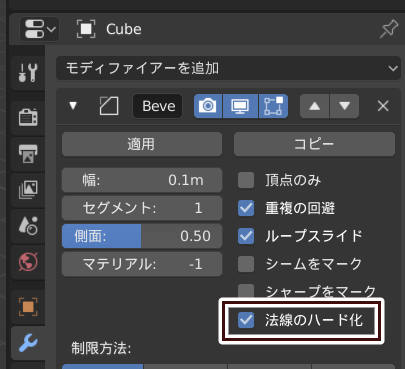Open the Object properties tab

(28, 307)
